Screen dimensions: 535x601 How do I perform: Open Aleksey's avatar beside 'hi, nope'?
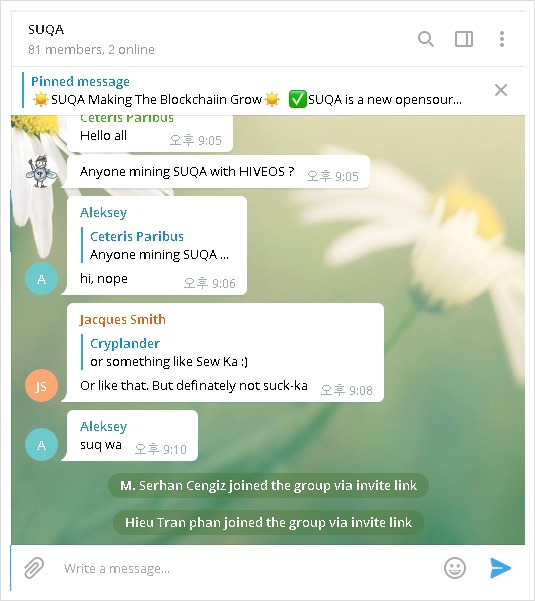(x=41, y=279)
